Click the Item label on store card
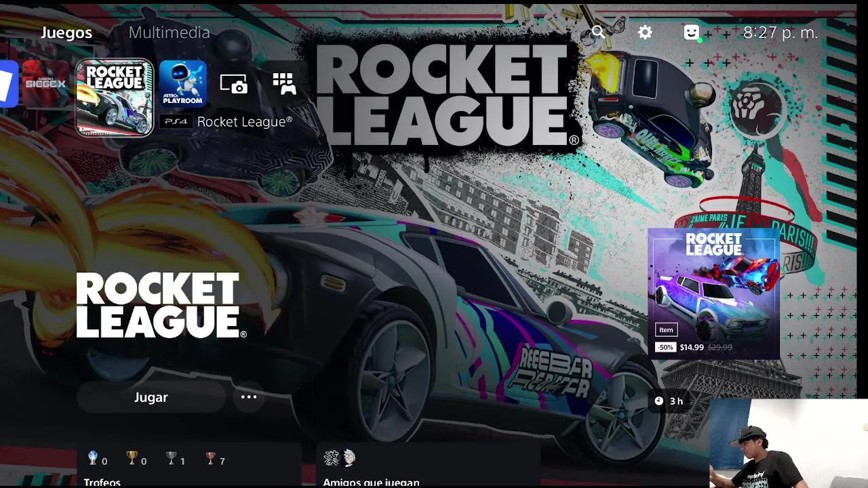Screen dimensions: 868x488 click(x=666, y=330)
